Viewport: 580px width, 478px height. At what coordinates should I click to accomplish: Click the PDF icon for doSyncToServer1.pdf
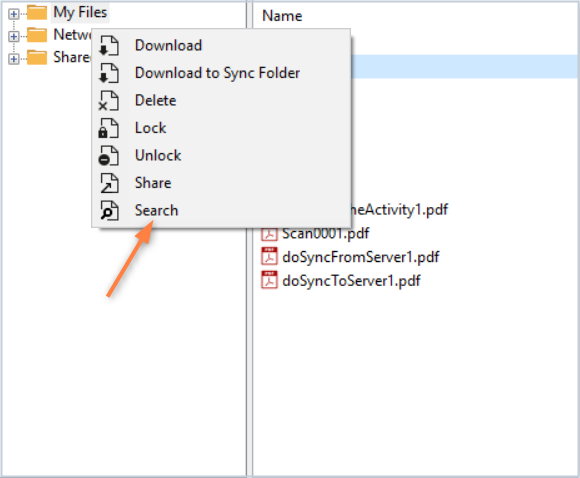click(269, 280)
